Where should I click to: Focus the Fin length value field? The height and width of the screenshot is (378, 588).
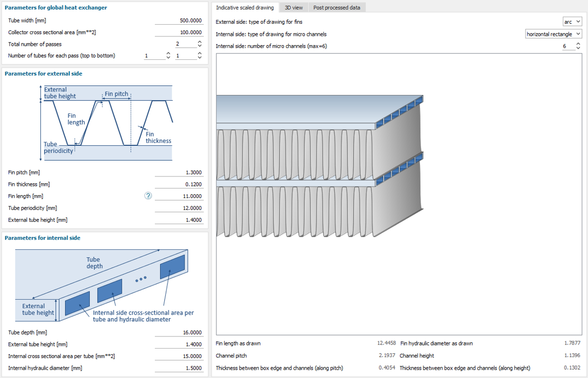coord(178,196)
